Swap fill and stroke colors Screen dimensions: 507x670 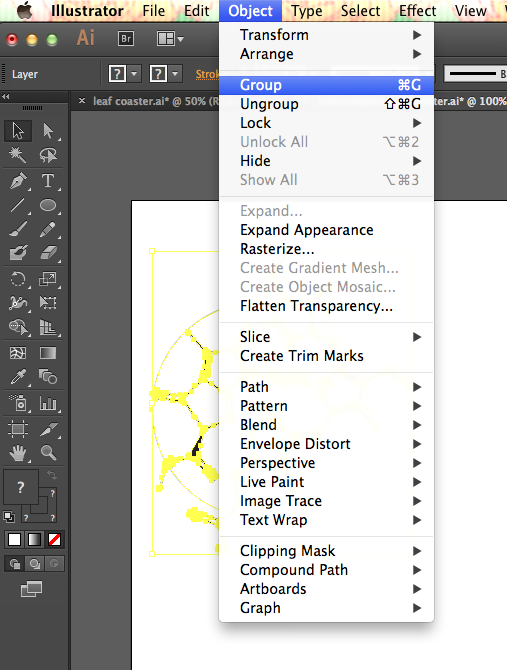coord(52,474)
